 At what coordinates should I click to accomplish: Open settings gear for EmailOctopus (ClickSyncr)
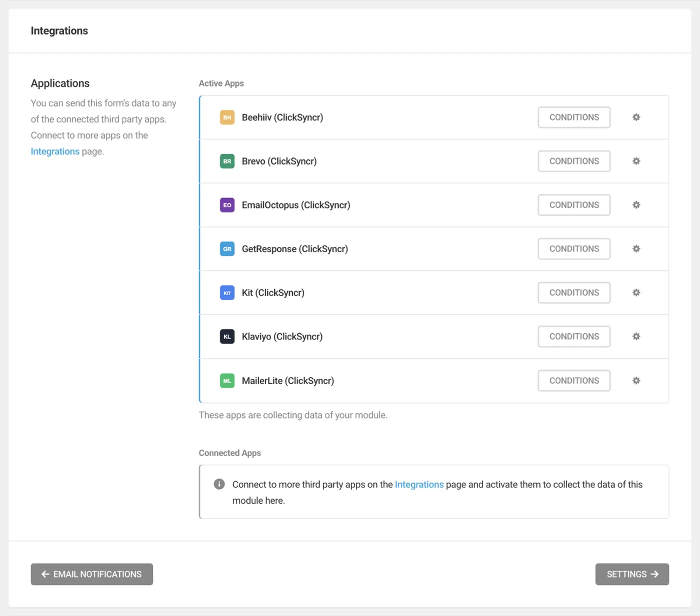tap(636, 205)
